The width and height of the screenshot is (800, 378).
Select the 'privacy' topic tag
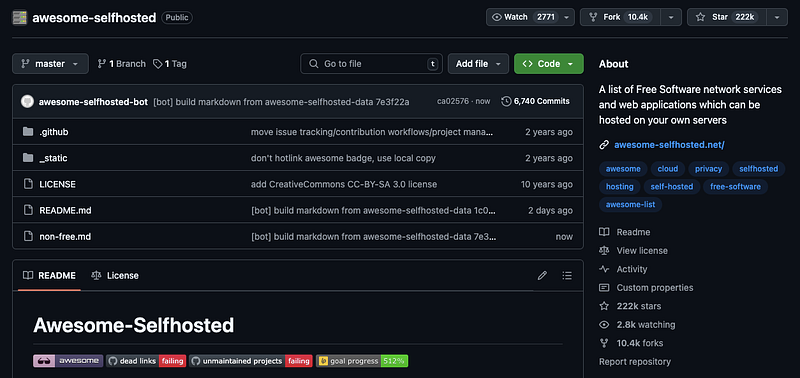point(709,169)
